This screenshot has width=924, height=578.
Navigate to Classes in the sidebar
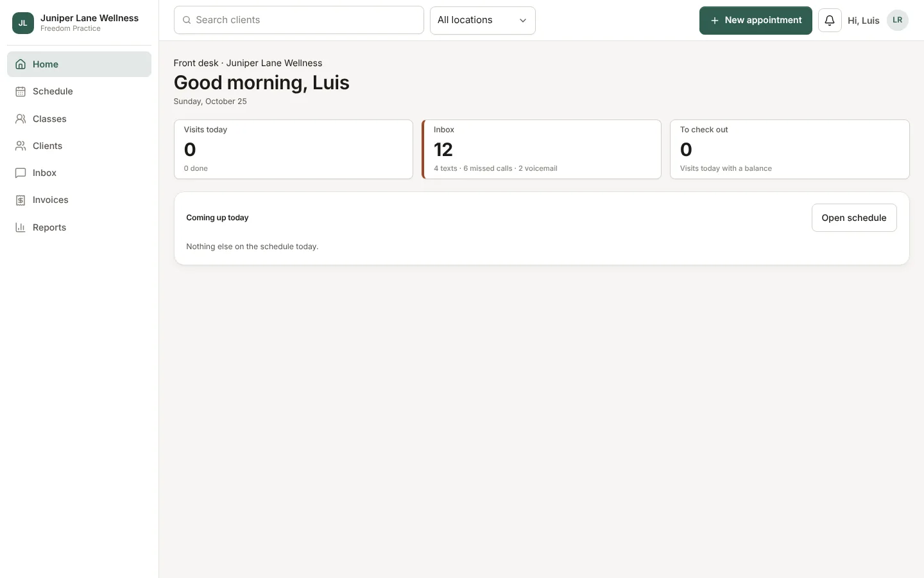pyautogui.click(x=80, y=119)
